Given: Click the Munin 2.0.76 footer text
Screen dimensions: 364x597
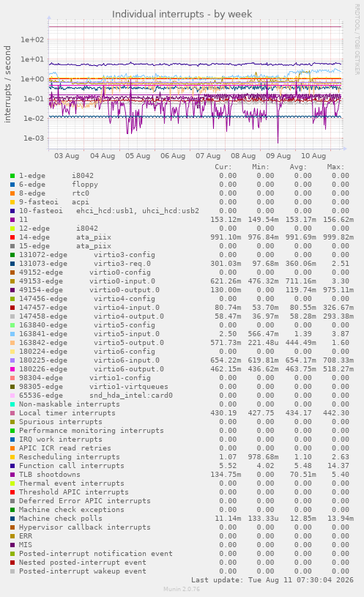Looking at the screenshot, I should [x=182, y=589].
